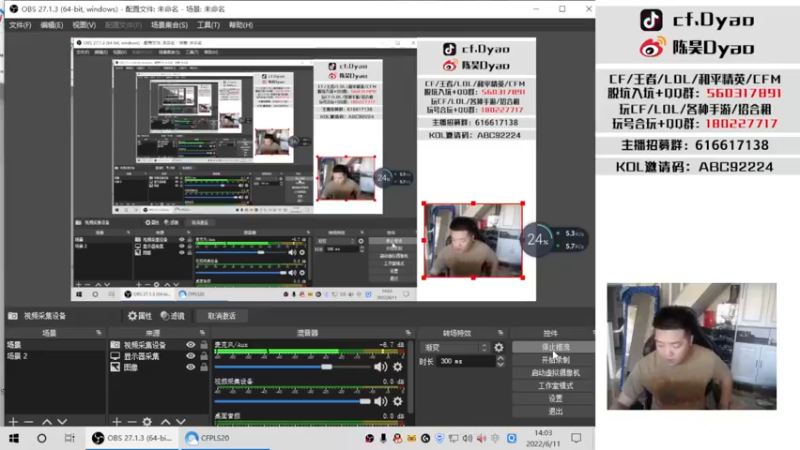Open 麦克风/Aux audio settings gear
800x450 pixels.
(x=397, y=366)
